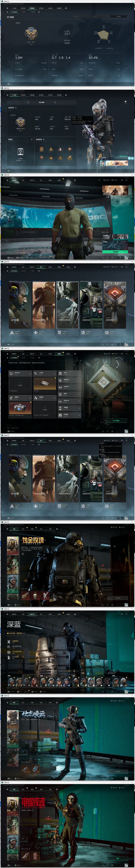Select the top operator portrait in the 壮志凌云 window

tap(13, 719)
